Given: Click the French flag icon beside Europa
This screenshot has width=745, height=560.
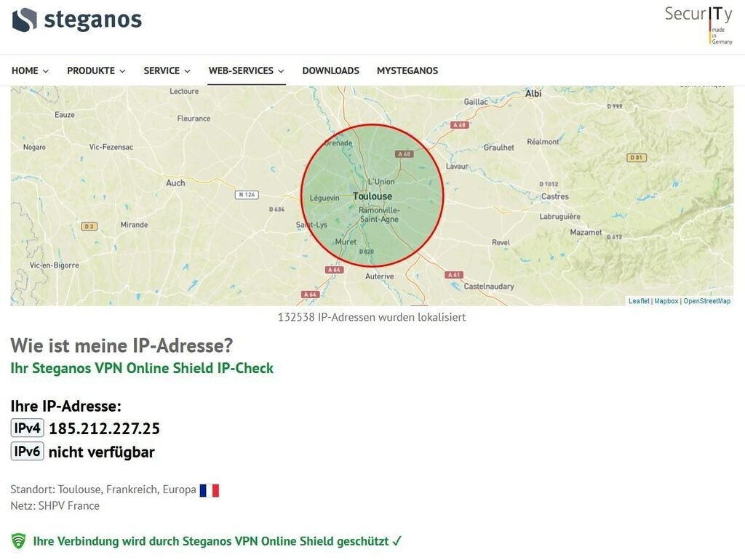Looking at the screenshot, I should click(x=210, y=490).
